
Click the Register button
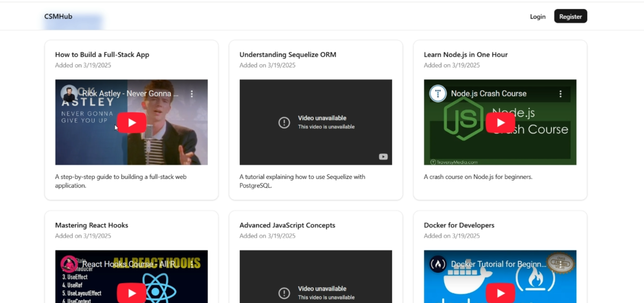click(570, 16)
